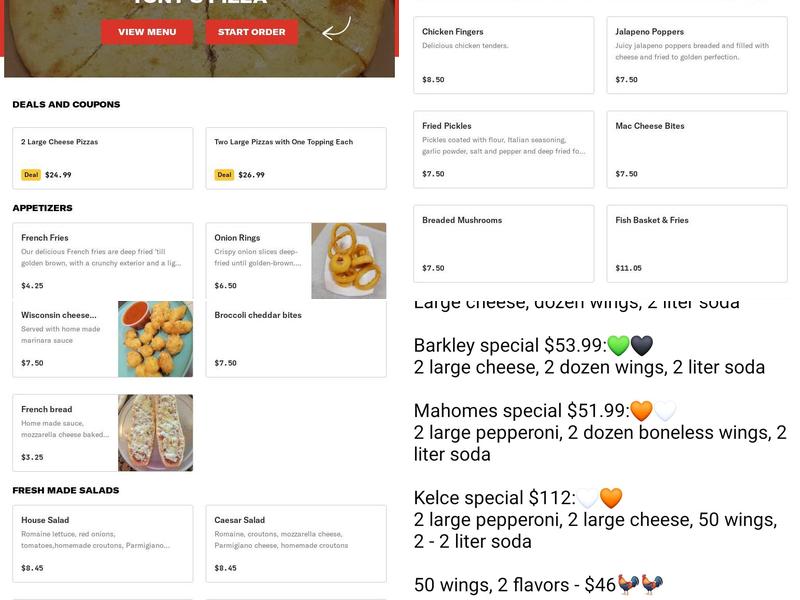Click the orange heart emoji after Mahomes special

tap(641, 411)
